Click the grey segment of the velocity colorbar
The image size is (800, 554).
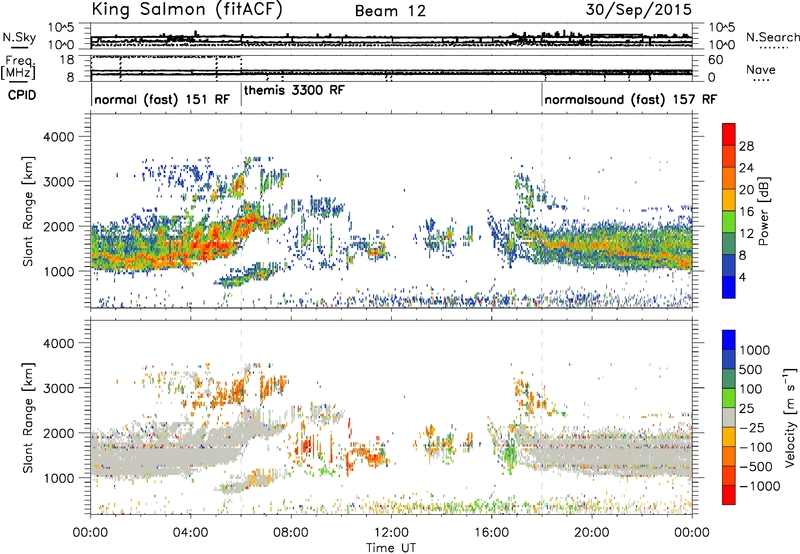[729, 417]
